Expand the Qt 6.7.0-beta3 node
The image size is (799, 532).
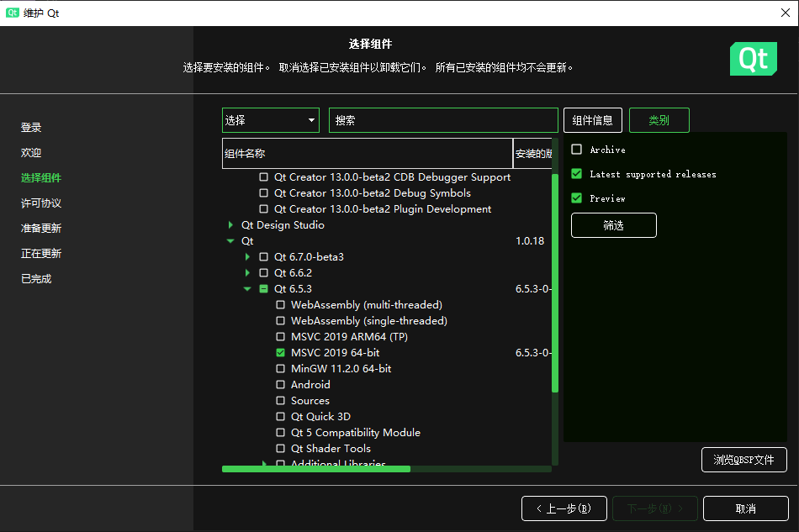point(247,256)
